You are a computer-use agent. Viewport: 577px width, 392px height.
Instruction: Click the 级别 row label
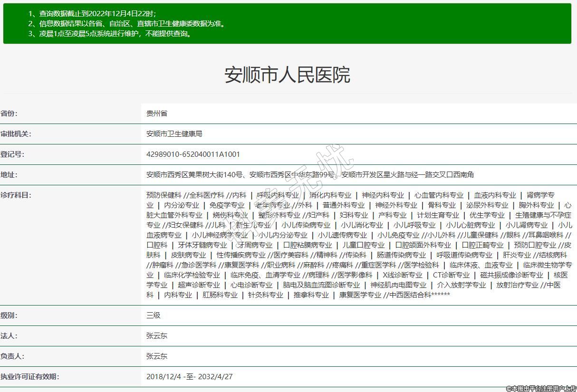point(9,316)
